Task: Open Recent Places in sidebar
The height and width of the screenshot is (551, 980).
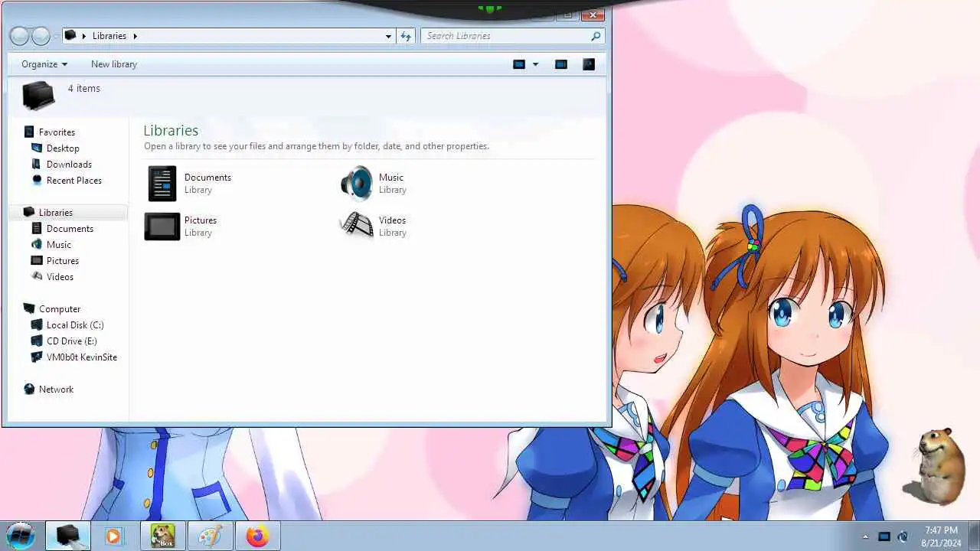Action: [x=73, y=181]
